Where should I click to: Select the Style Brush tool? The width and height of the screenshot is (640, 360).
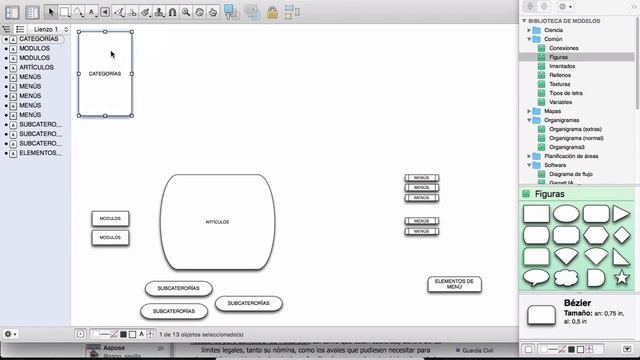(x=146, y=12)
